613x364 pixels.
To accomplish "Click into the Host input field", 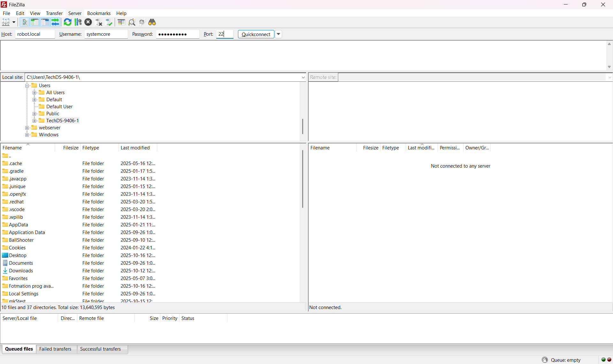I will 35,34.
